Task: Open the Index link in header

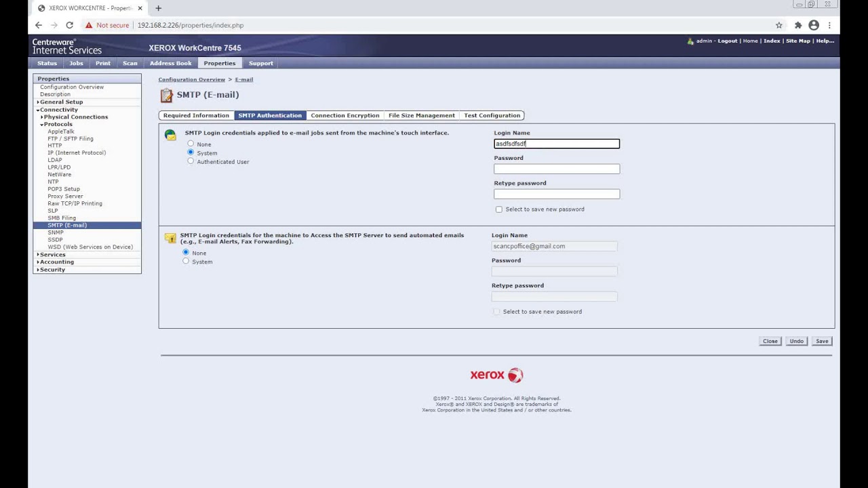Action: pyautogui.click(x=772, y=41)
